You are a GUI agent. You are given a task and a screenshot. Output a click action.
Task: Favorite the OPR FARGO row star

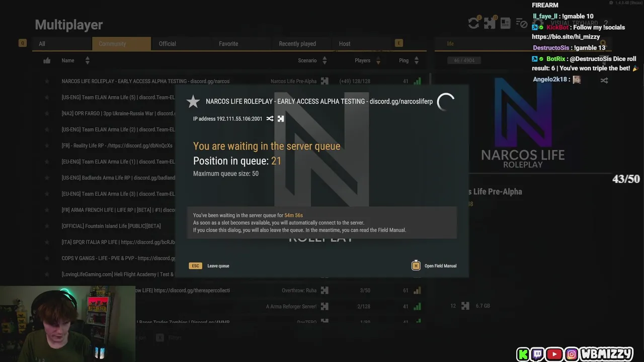click(x=47, y=114)
